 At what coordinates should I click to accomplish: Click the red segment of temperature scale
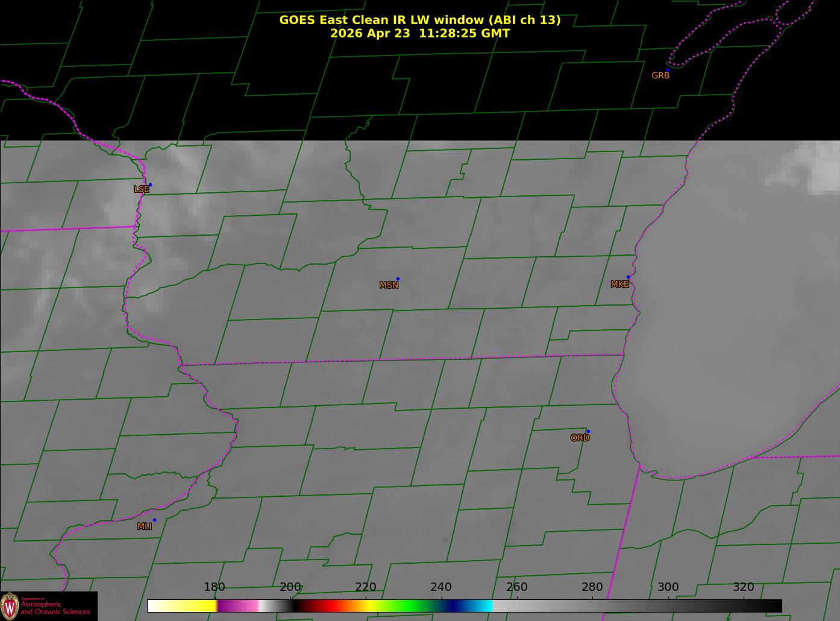(325, 606)
